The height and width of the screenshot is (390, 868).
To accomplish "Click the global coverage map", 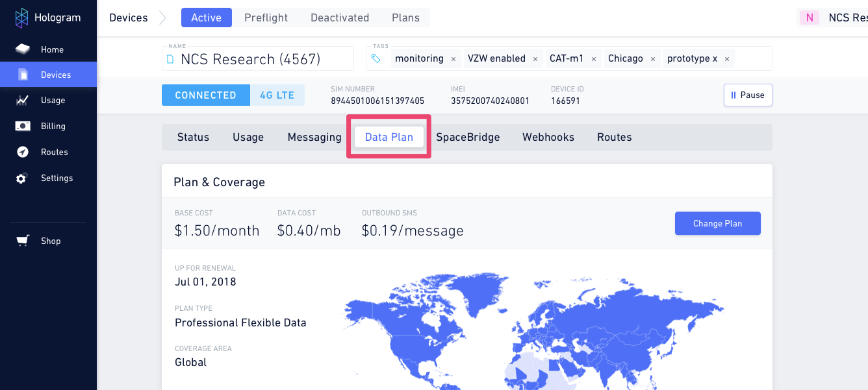I will click(x=533, y=332).
